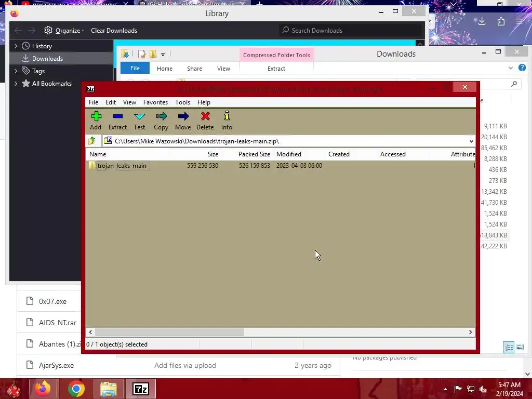This screenshot has height=399, width=532.
Task: Open the Edit menu in 7-Zip
Action: click(111, 102)
